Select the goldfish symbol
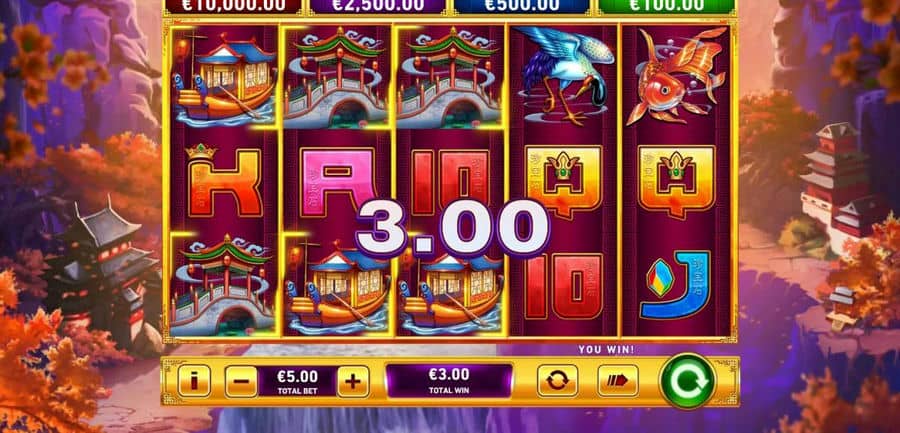This screenshot has height=433, width=900. [x=676, y=76]
